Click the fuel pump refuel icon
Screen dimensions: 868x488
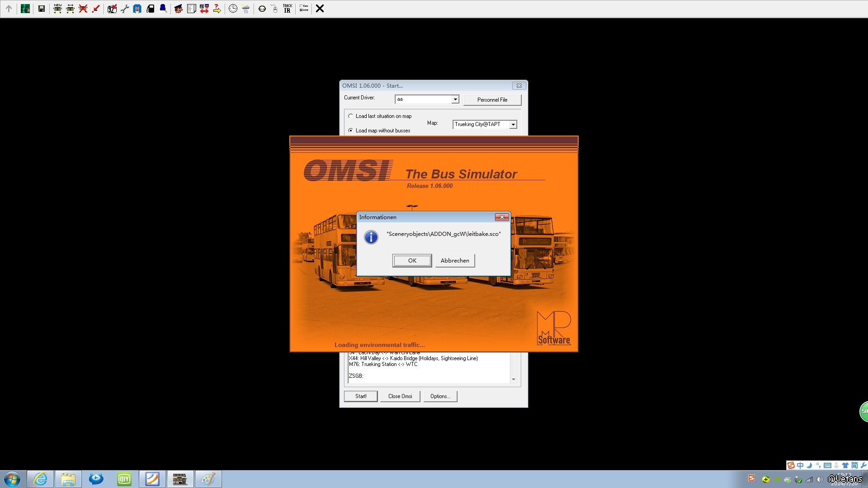point(151,9)
